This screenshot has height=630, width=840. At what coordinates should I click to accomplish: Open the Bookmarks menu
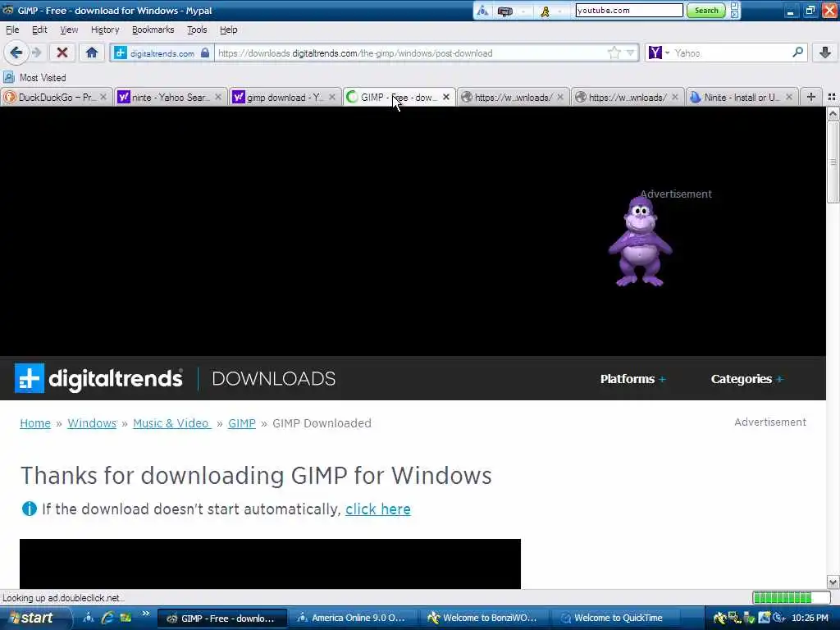153,30
